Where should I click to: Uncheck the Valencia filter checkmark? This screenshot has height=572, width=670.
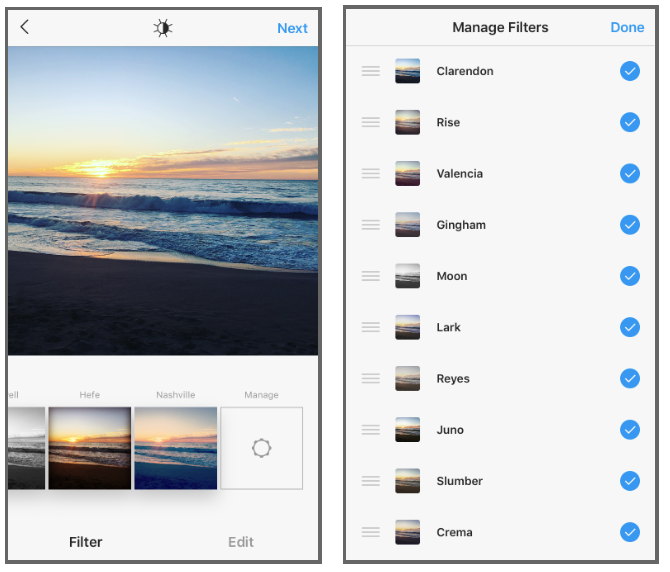click(x=630, y=173)
